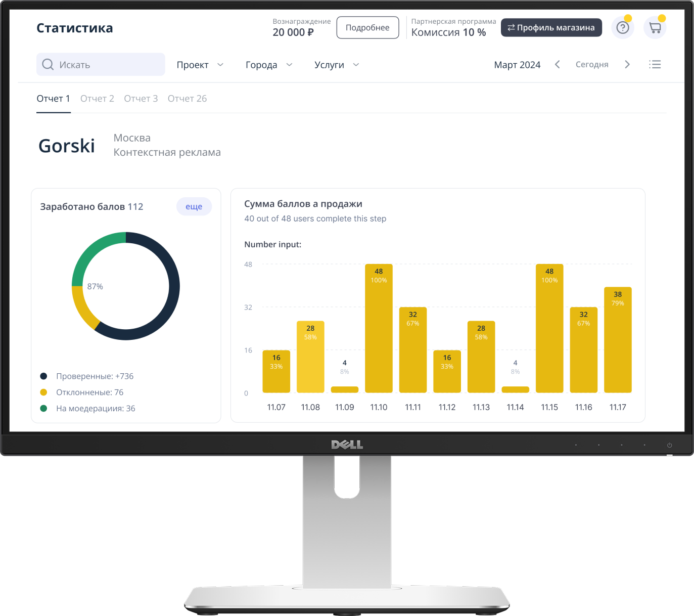This screenshot has width=694, height=616.
Task: Click the 11.16 bar showing 32
Action: (583, 350)
